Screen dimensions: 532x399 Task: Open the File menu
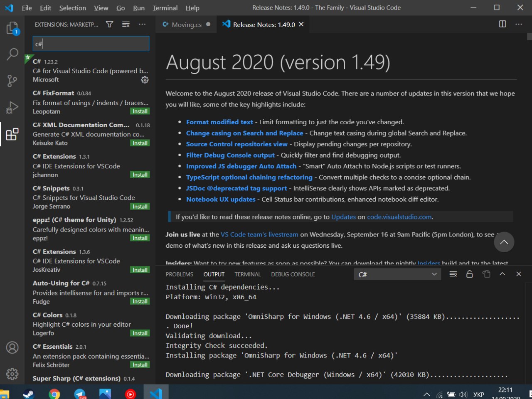point(27,8)
